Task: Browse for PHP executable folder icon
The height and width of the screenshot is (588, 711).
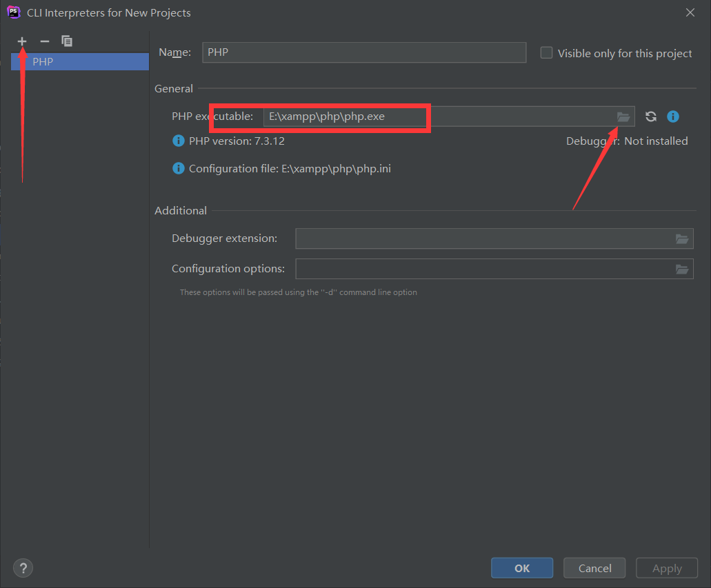Action: [x=623, y=117]
